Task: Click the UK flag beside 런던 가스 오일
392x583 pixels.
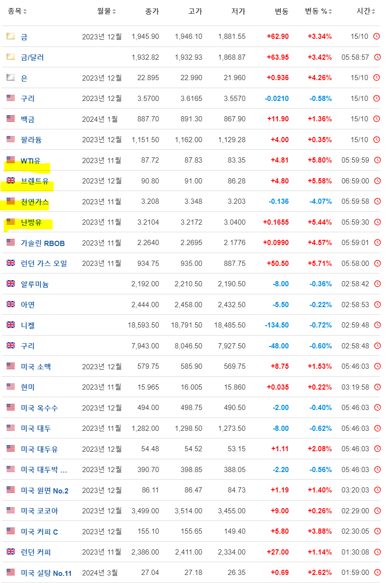Action: pyautogui.click(x=10, y=263)
